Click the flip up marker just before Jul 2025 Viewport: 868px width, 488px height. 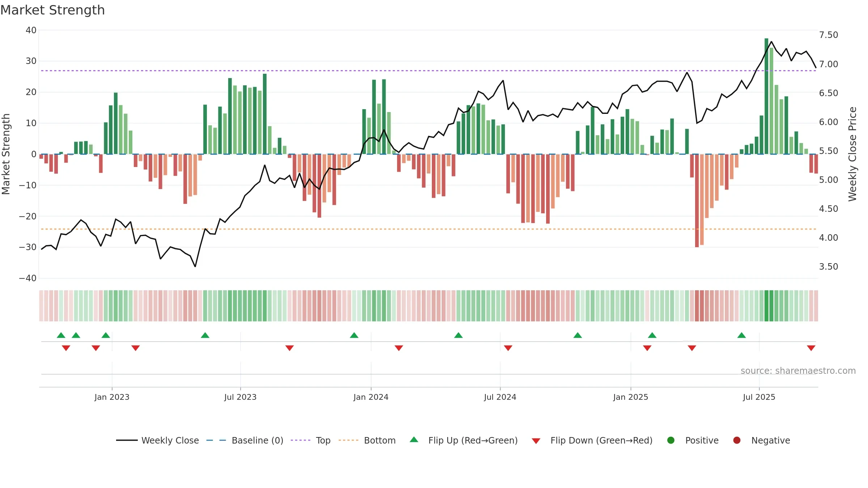(x=742, y=335)
